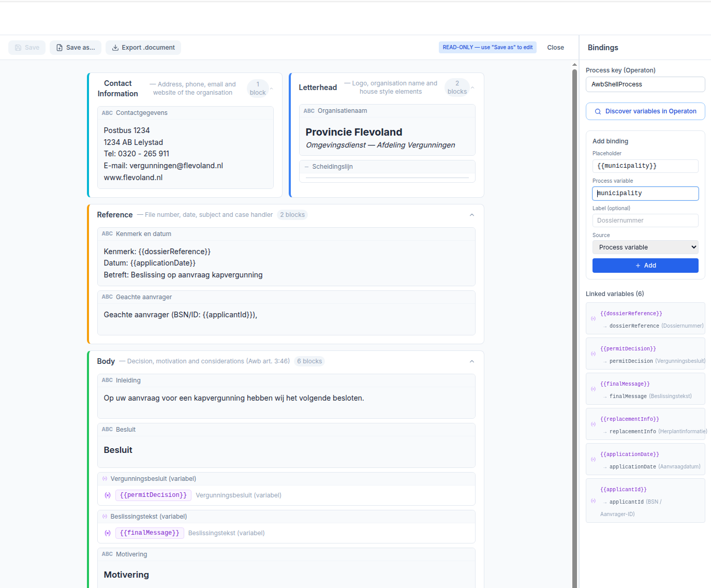The height and width of the screenshot is (588, 711).
Task: Click the (x) icon beside {{permitDecision}} linked variable
Action: point(593,354)
